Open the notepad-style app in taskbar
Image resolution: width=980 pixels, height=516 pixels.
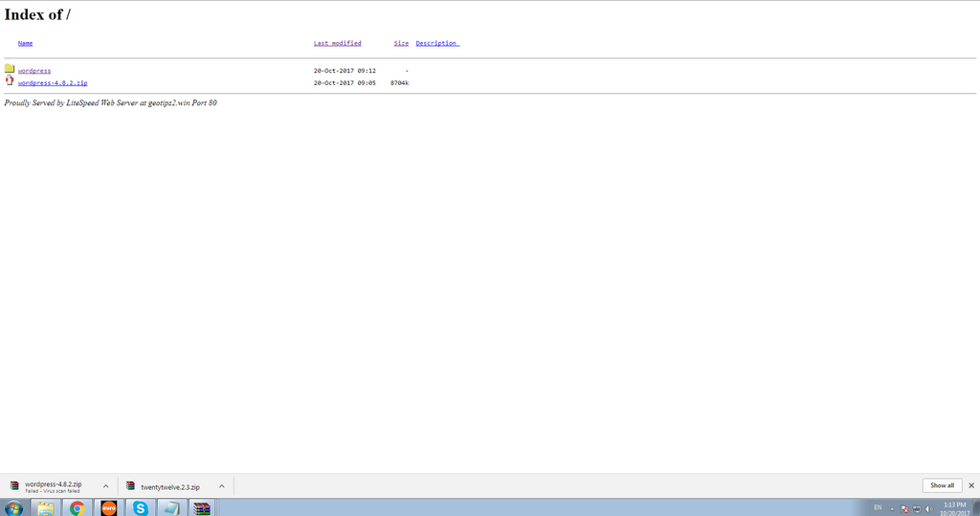170,508
